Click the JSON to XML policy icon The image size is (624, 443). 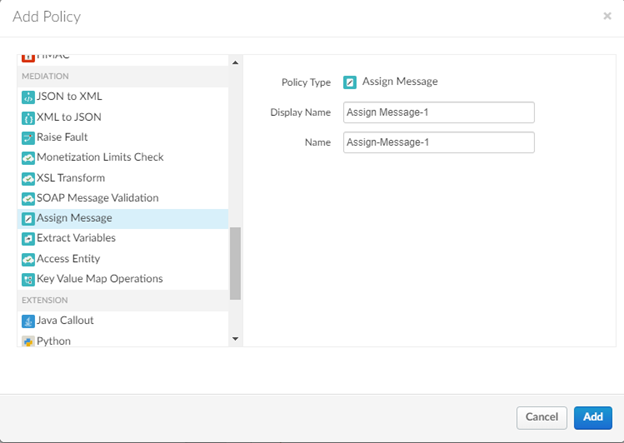click(28, 97)
